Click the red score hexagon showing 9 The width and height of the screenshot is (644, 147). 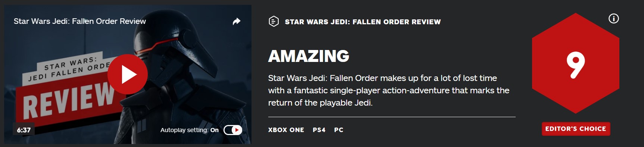[x=576, y=63]
